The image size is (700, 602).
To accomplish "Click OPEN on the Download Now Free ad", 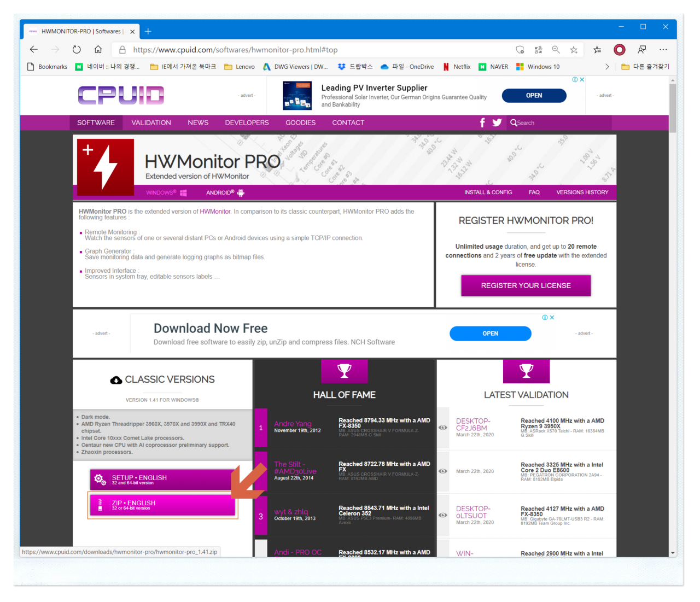I will pos(491,334).
